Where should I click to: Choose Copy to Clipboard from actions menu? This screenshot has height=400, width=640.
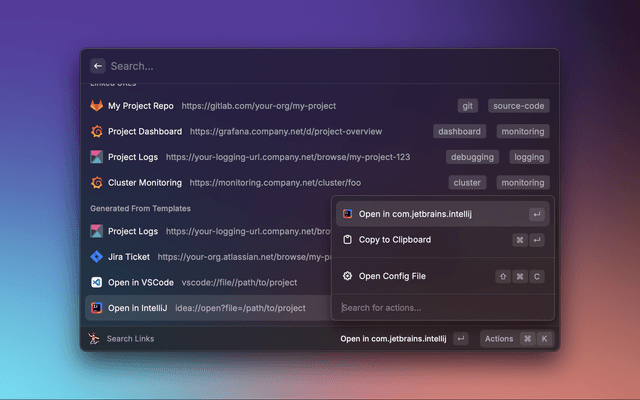(395, 240)
